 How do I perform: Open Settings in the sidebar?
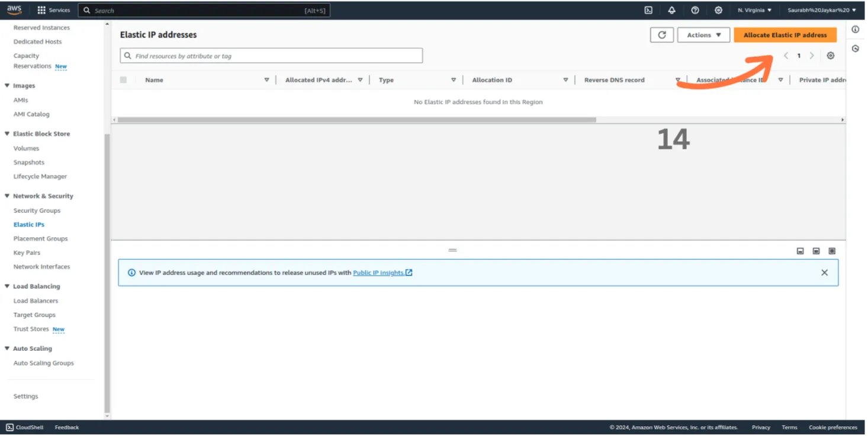25,397
